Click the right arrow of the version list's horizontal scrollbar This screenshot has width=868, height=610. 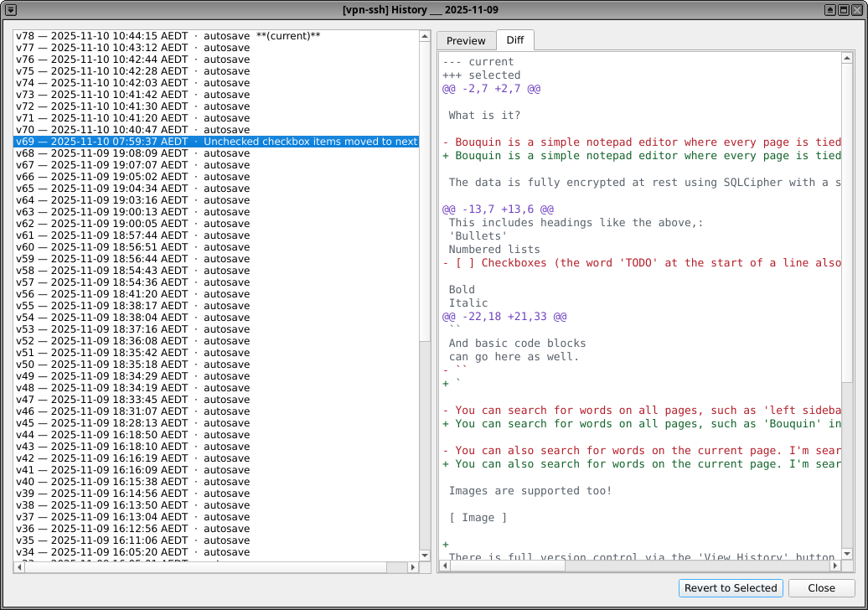(x=413, y=566)
